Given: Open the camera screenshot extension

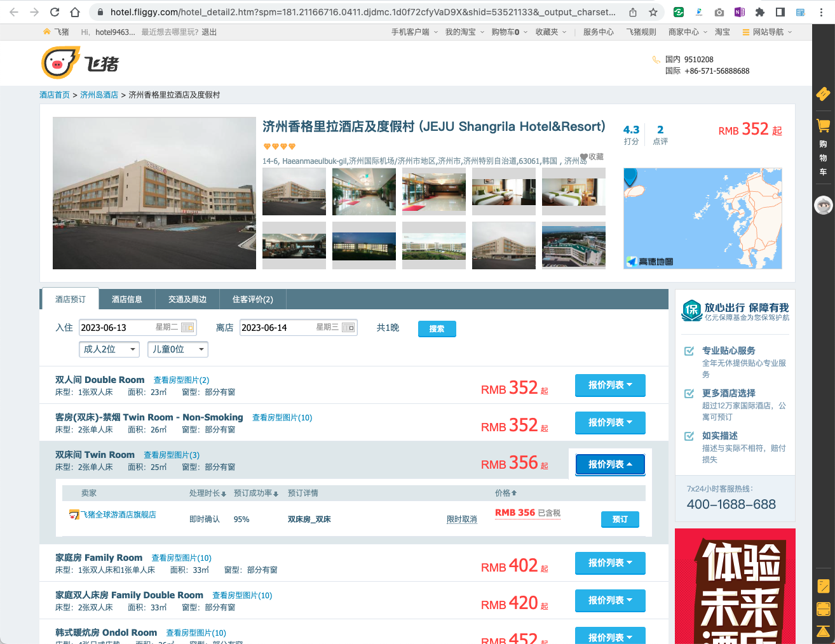Looking at the screenshot, I should coord(719,12).
